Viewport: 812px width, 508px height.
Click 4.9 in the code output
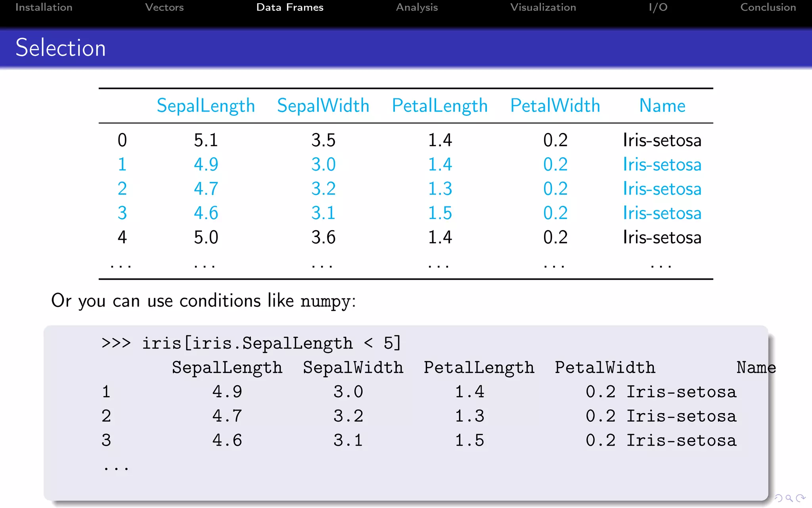[x=227, y=392]
